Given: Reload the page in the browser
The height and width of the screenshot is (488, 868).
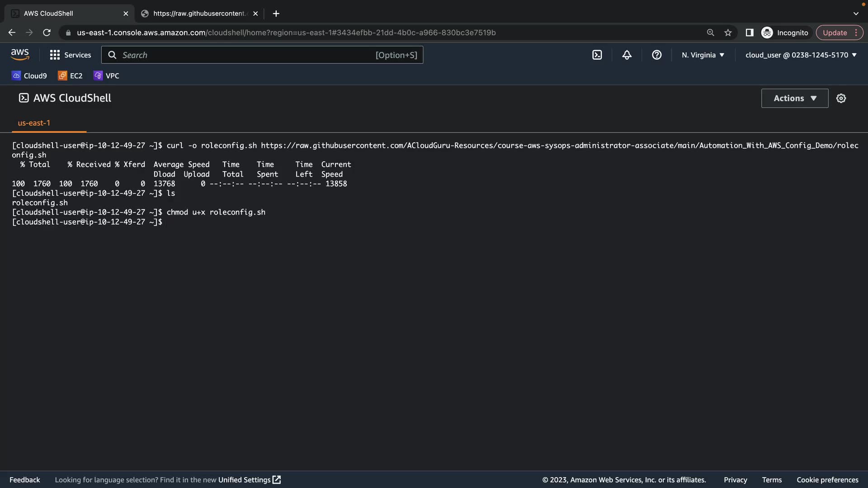Looking at the screenshot, I should point(47,33).
